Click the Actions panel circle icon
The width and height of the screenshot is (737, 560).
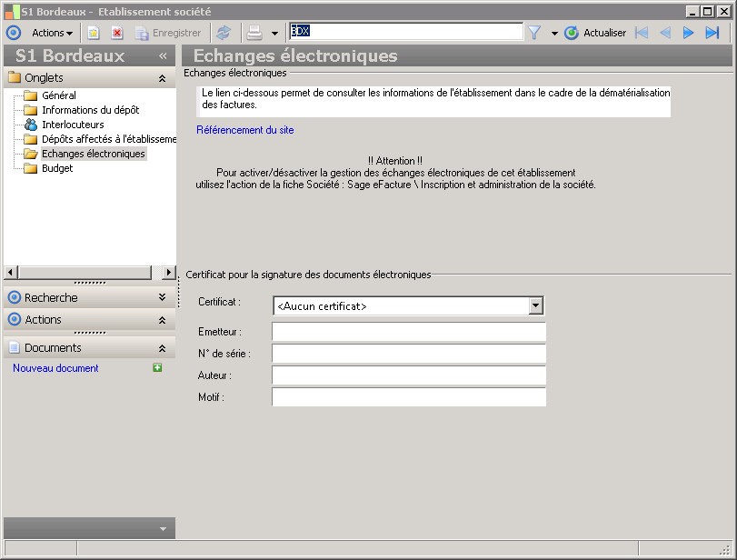15,319
